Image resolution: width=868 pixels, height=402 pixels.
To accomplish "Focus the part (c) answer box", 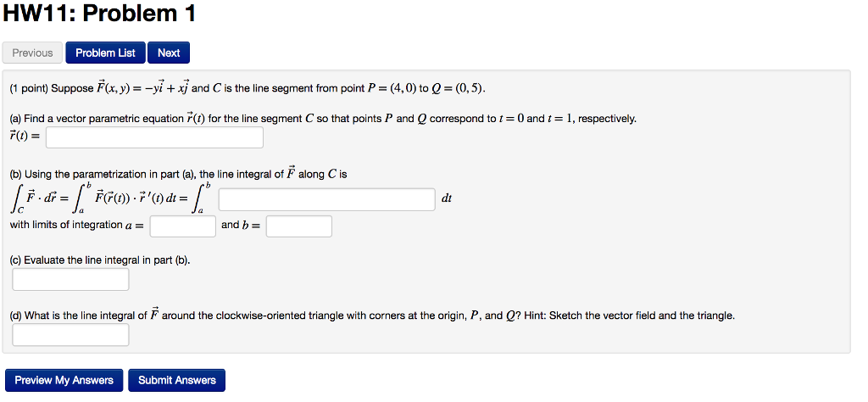I will (x=71, y=279).
